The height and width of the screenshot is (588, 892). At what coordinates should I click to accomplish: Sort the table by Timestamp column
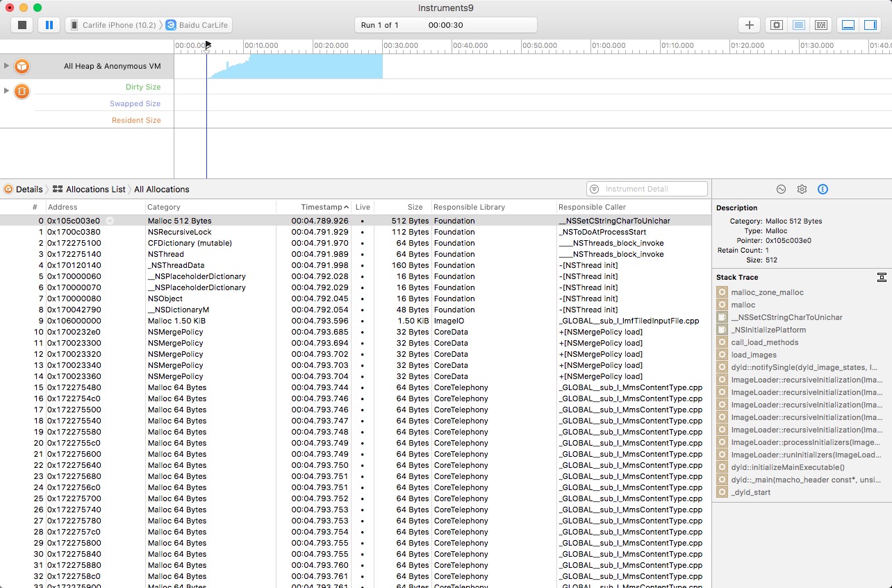coord(324,207)
